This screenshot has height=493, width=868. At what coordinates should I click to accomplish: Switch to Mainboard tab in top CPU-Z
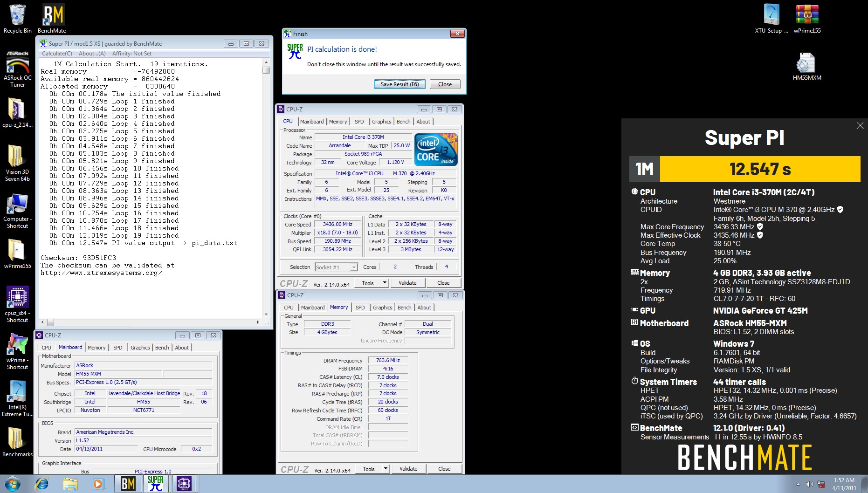[312, 122]
